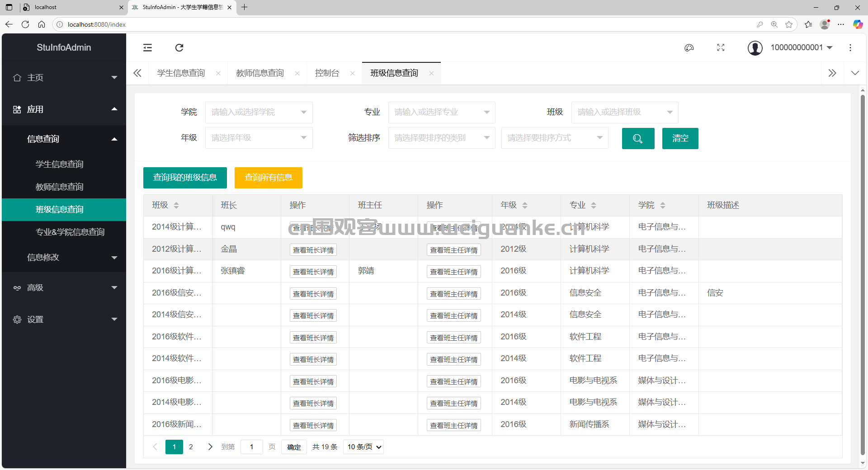Open the 10 条/页 page size dropdown
This screenshot has width=868, height=470.
tap(363, 446)
